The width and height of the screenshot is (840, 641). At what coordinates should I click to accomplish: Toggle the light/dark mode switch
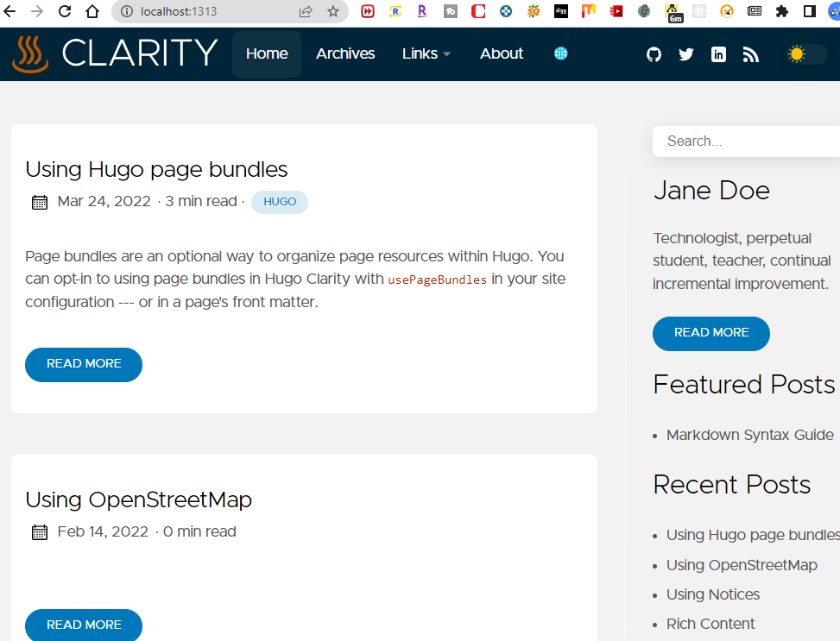click(806, 54)
